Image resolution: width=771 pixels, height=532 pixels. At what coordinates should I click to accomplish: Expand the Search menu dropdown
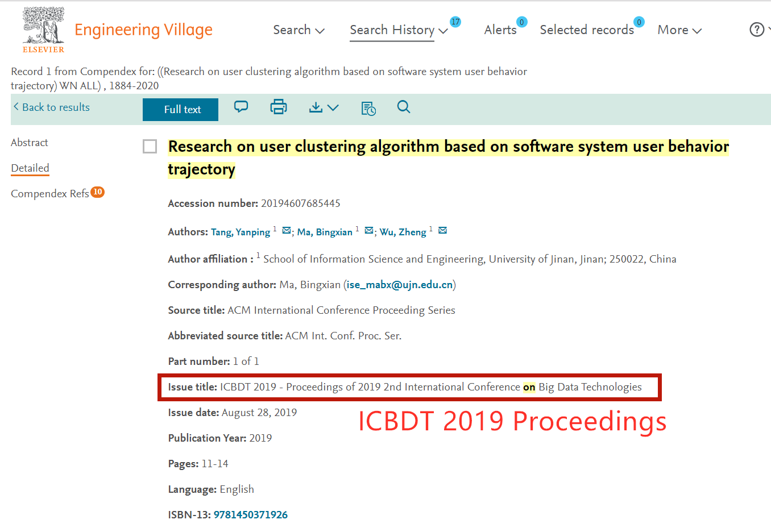coord(299,30)
